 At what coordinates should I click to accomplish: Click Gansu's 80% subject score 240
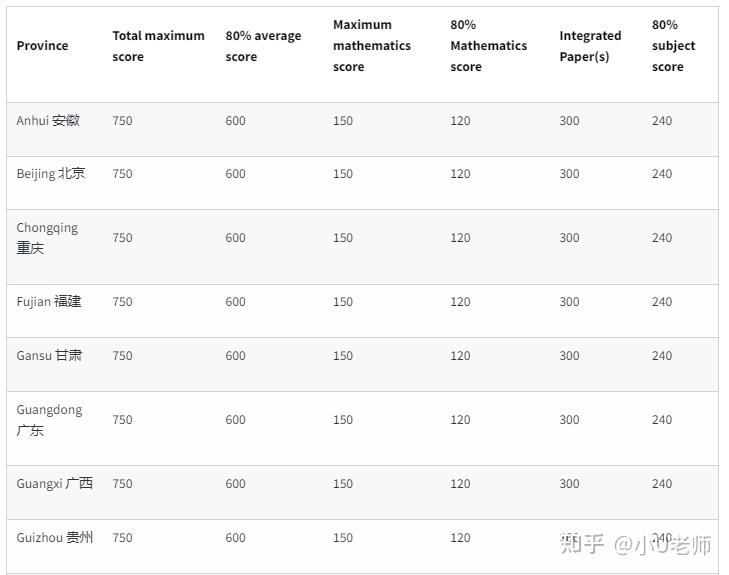662,356
